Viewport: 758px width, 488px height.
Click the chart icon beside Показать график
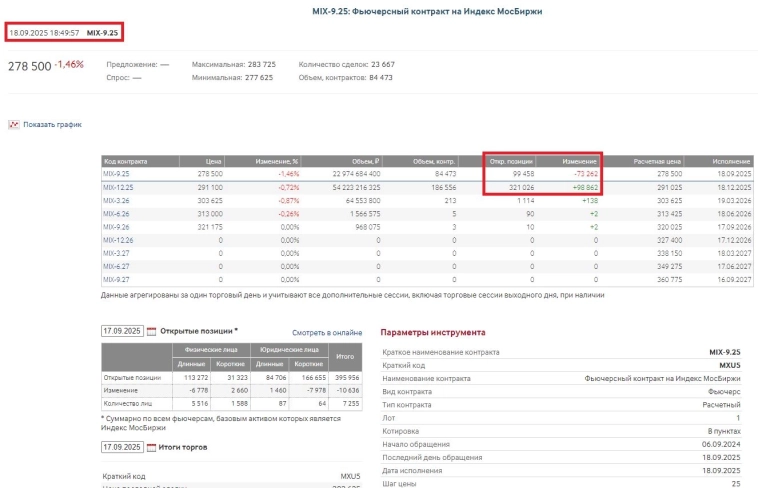[14, 125]
